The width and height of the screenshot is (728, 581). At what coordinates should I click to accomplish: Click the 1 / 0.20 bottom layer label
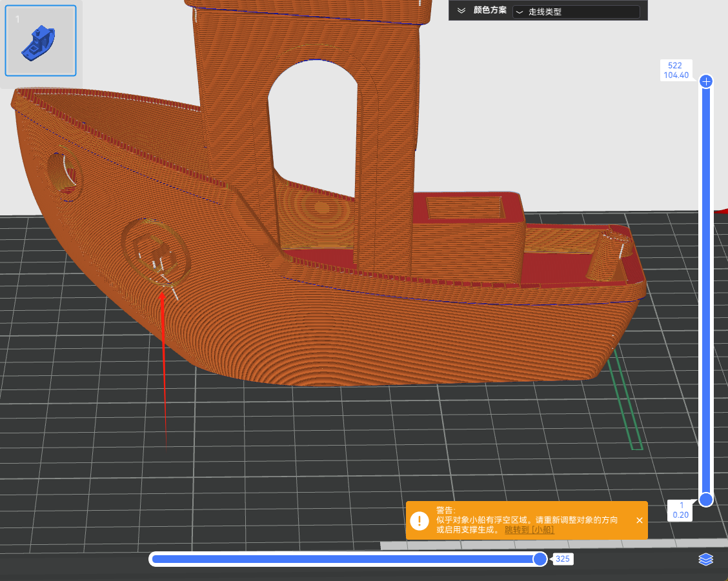(x=680, y=510)
